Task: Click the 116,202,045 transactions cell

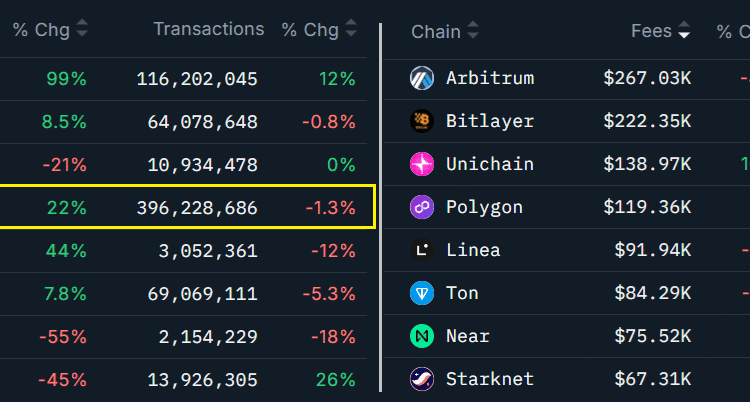Action: click(x=196, y=78)
